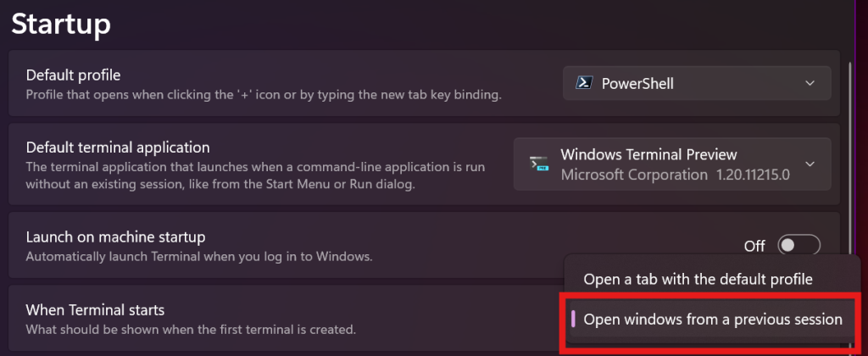The height and width of the screenshot is (356, 868).
Task: Click the Launch on machine startup label
Action: (116, 237)
